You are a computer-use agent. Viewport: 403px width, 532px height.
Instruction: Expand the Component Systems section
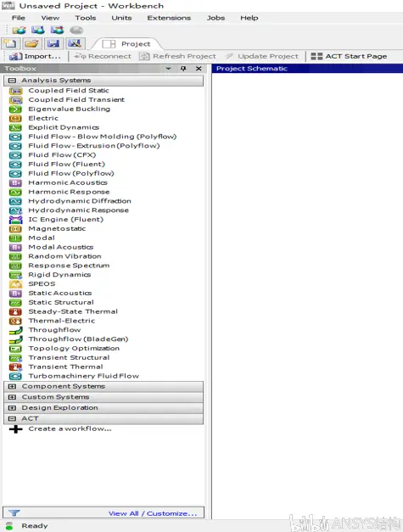tap(12, 386)
